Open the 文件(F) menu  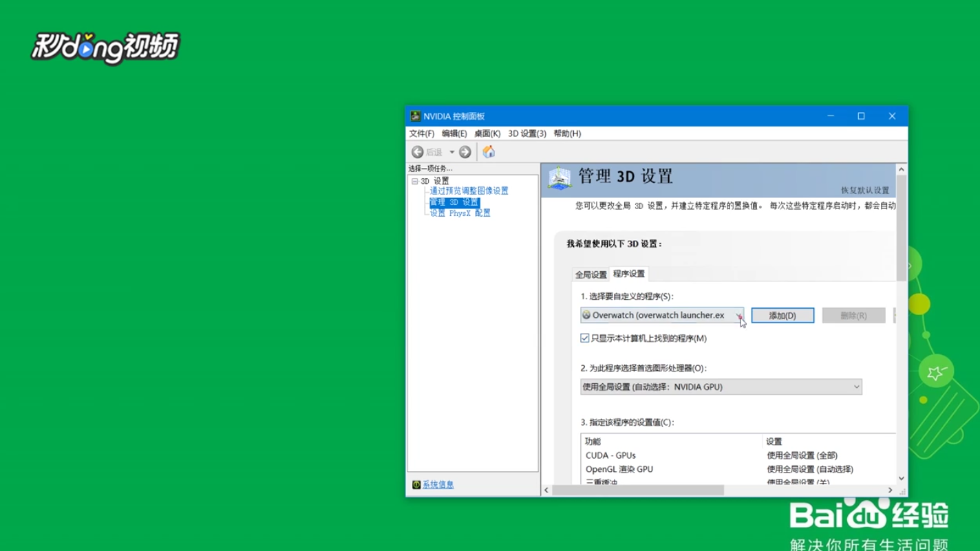pyautogui.click(x=422, y=133)
